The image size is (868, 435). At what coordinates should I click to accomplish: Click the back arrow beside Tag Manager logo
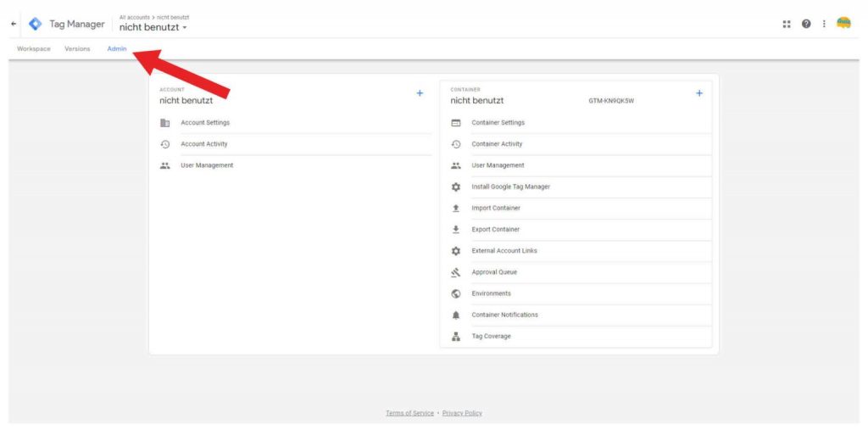tap(13, 24)
